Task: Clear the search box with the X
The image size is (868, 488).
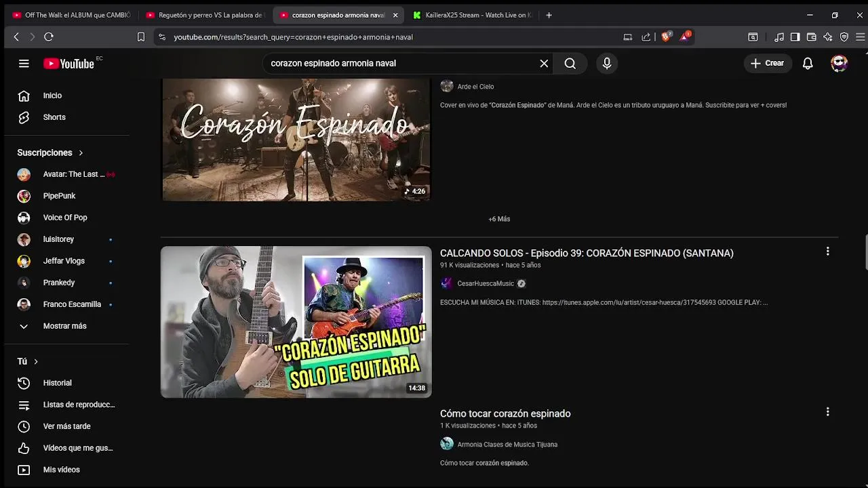Action: (544, 63)
